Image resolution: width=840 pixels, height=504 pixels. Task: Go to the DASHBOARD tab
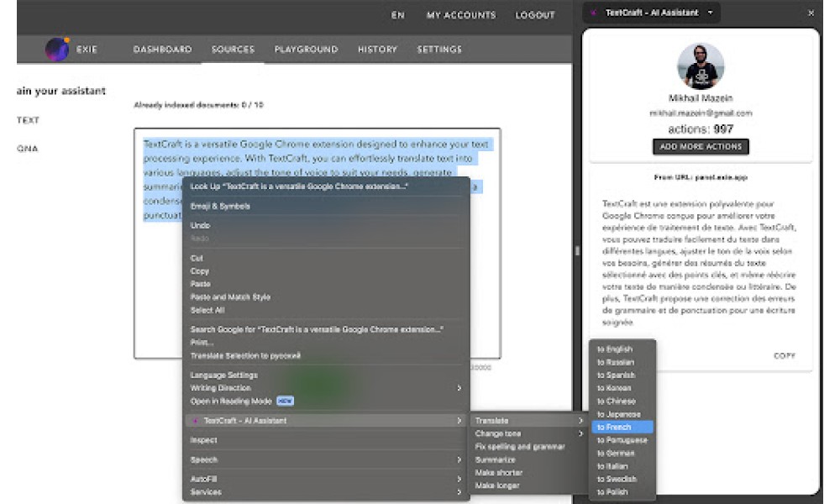[162, 50]
